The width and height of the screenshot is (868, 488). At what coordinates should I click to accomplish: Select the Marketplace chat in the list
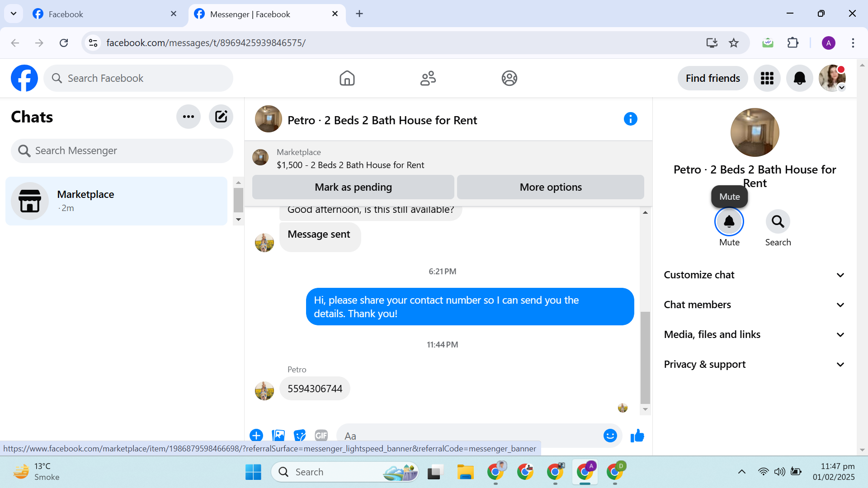(116, 201)
